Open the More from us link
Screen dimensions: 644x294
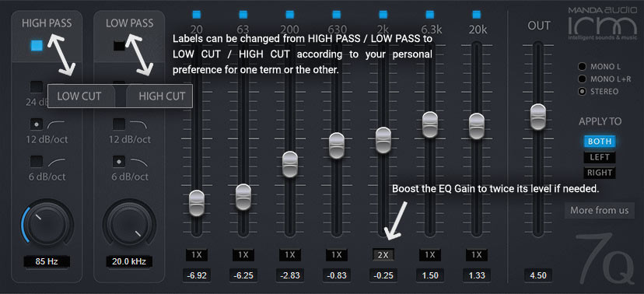click(x=599, y=210)
